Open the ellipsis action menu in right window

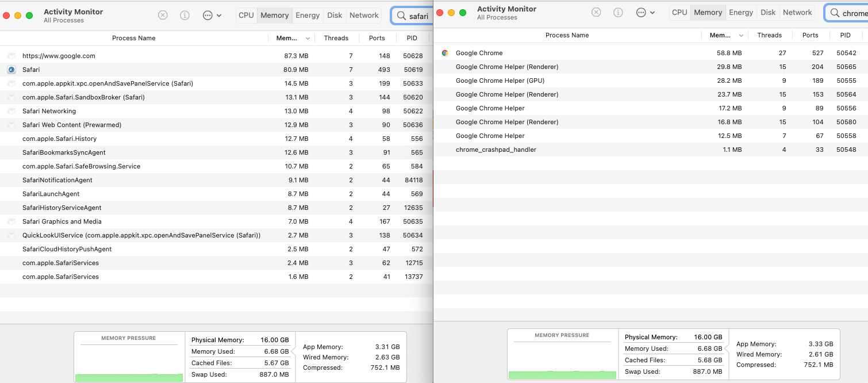click(644, 13)
